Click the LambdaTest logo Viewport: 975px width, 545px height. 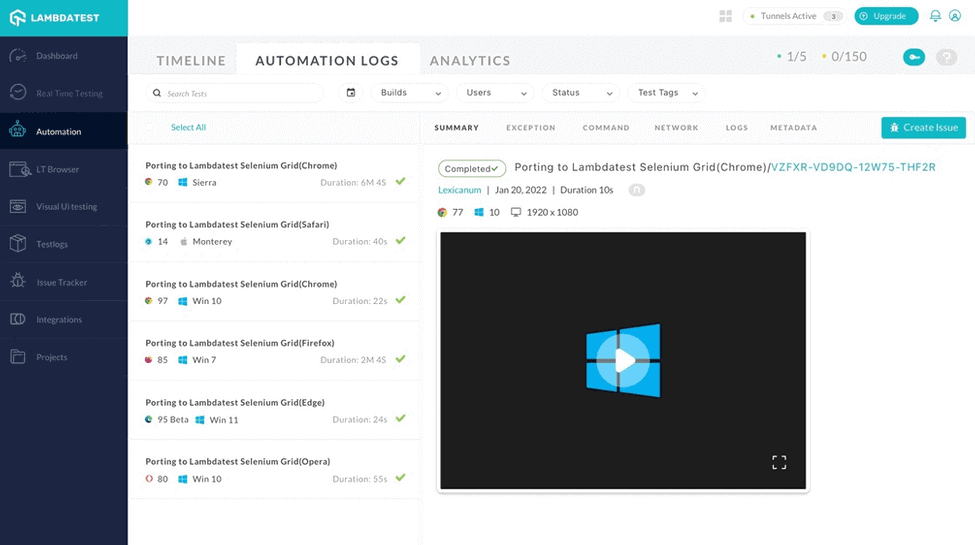[x=55, y=17]
